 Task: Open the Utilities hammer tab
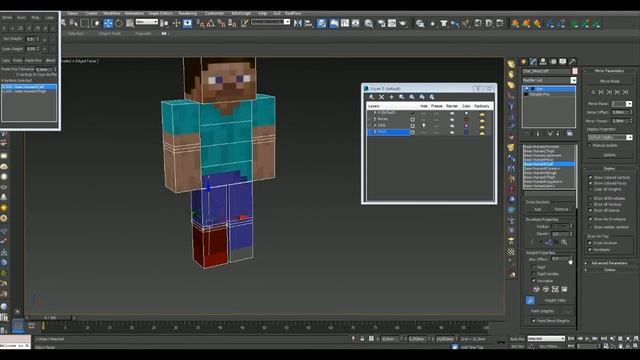click(x=572, y=62)
